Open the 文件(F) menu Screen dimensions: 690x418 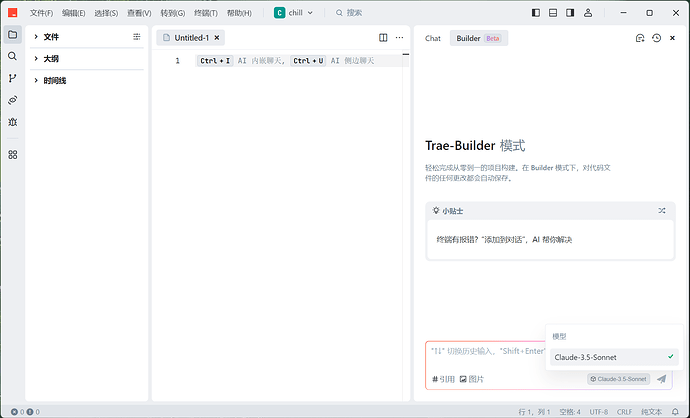[x=41, y=13]
